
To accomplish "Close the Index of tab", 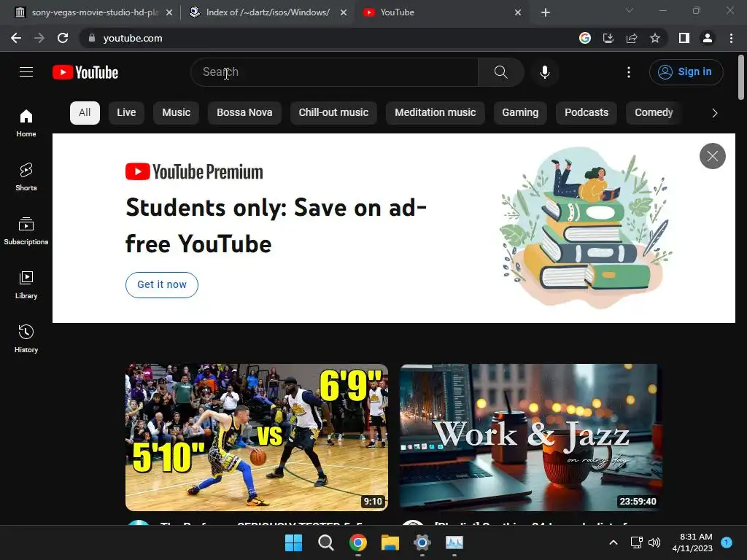I will [344, 12].
